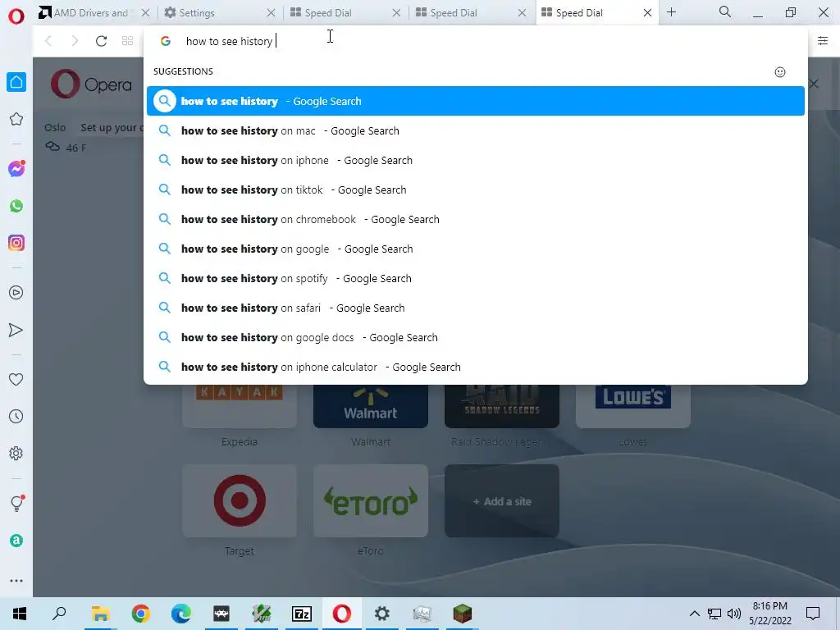
Task: Close the AMD Drivers tab
Action: coord(145,12)
